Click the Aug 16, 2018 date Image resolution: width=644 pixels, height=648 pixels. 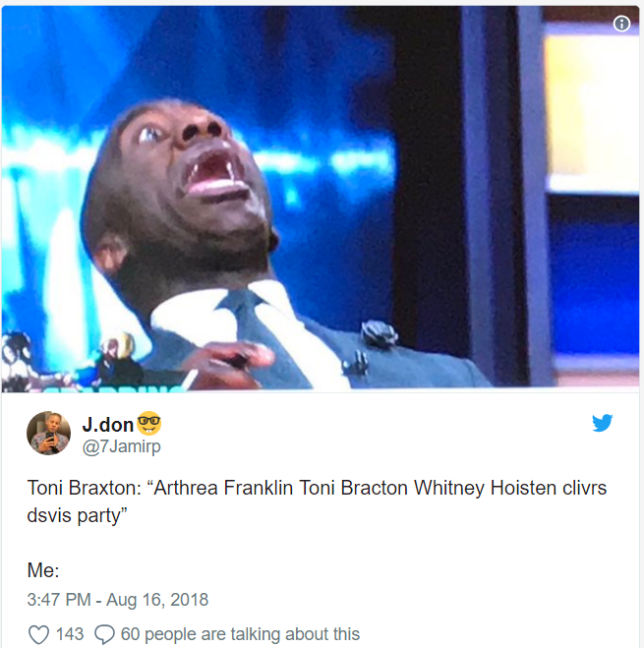pos(157,600)
